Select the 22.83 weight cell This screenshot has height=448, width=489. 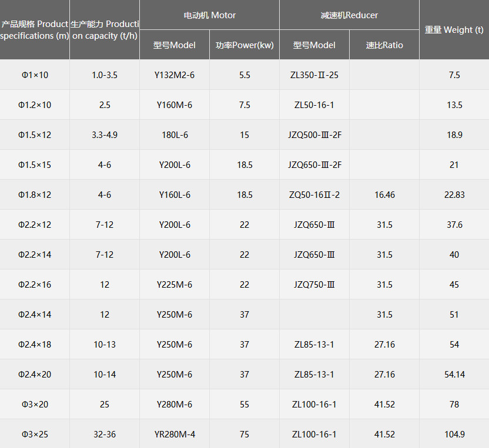(x=454, y=195)
